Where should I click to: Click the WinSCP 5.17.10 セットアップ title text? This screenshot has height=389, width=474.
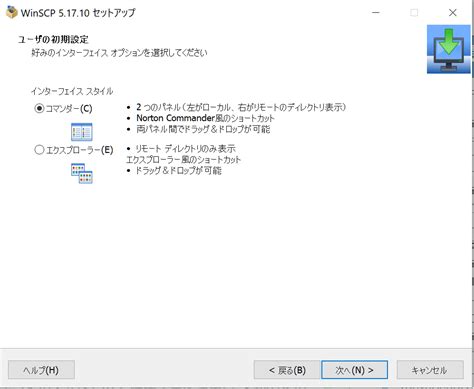tap(78, 13)
